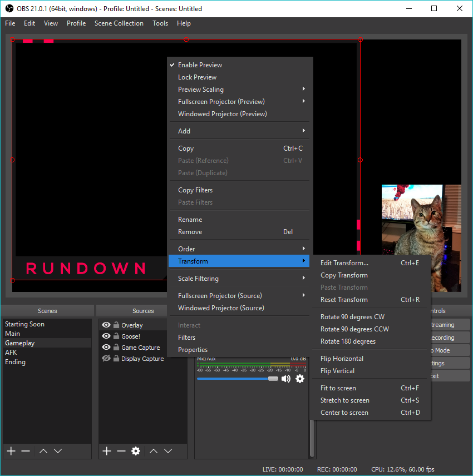
Task: Click lock icon for Game Capture source
Action: [x=116, y=347]
